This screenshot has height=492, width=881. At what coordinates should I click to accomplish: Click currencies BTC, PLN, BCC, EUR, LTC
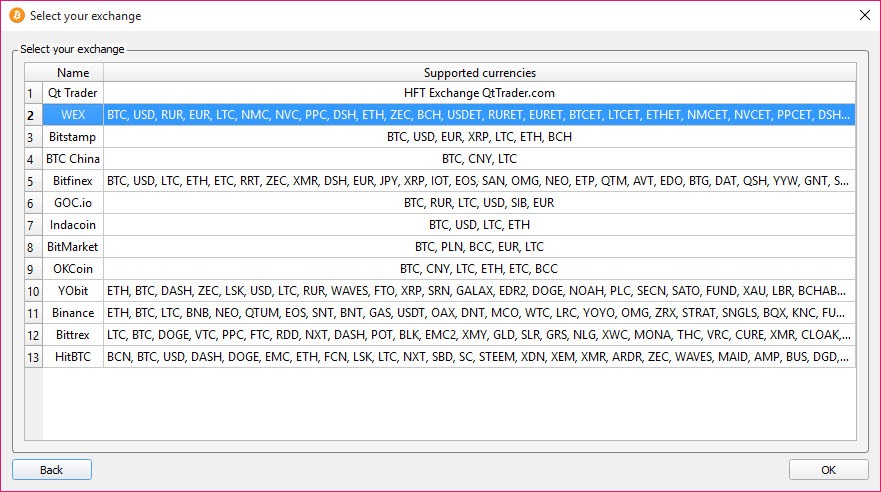(480, 247)
